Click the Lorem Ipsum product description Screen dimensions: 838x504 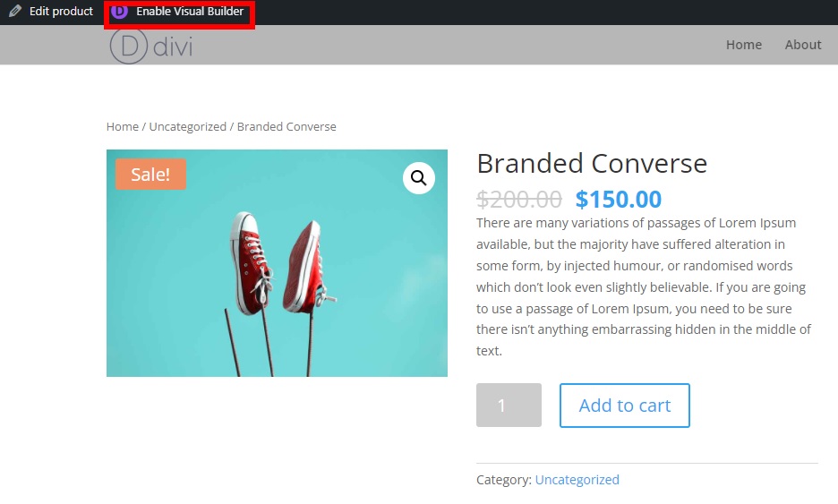point(644,287)
